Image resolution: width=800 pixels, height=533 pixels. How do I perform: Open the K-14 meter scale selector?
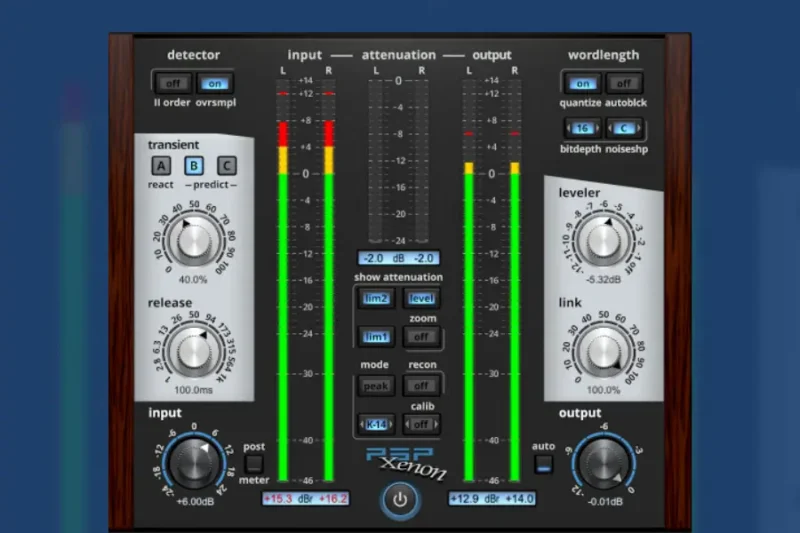pos(376,424)
